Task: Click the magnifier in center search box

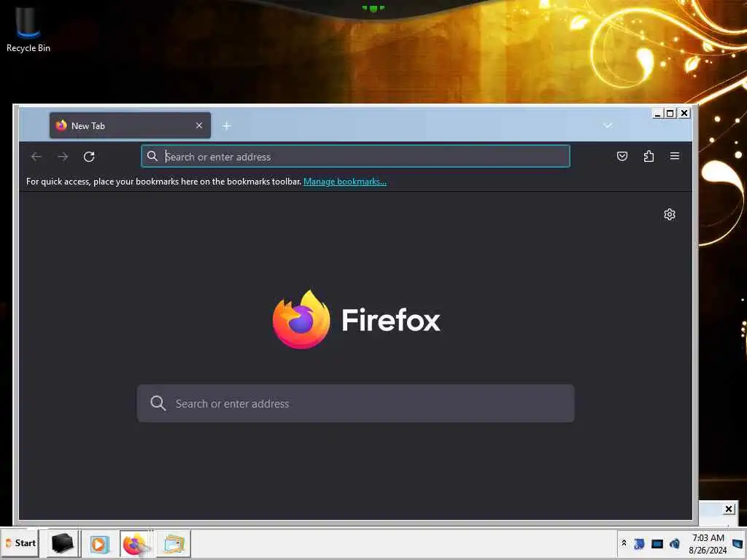Action: pos(158,403)
